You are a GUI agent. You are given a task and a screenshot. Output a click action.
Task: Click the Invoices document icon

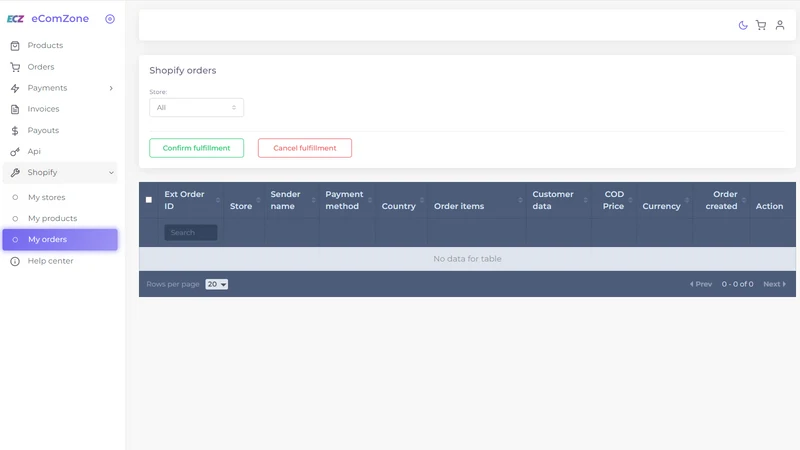click(15, 109)
